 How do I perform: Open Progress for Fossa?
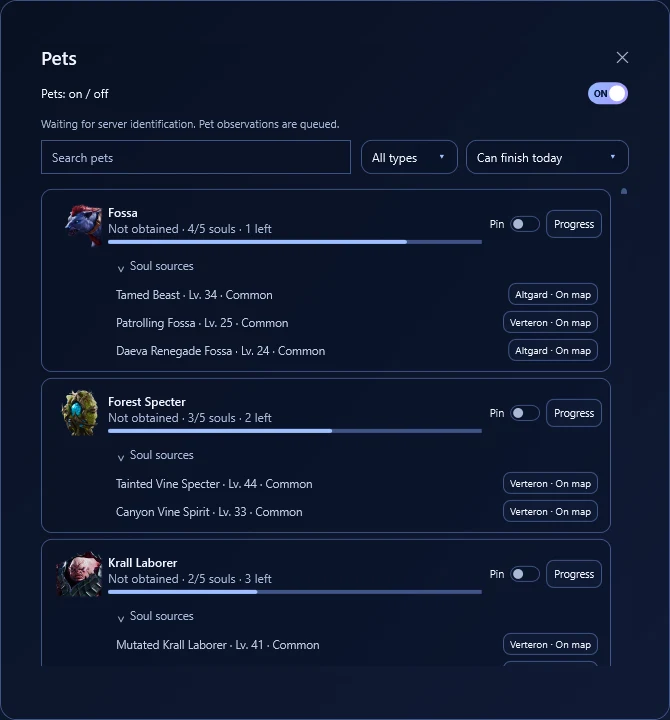coord(574,224)
